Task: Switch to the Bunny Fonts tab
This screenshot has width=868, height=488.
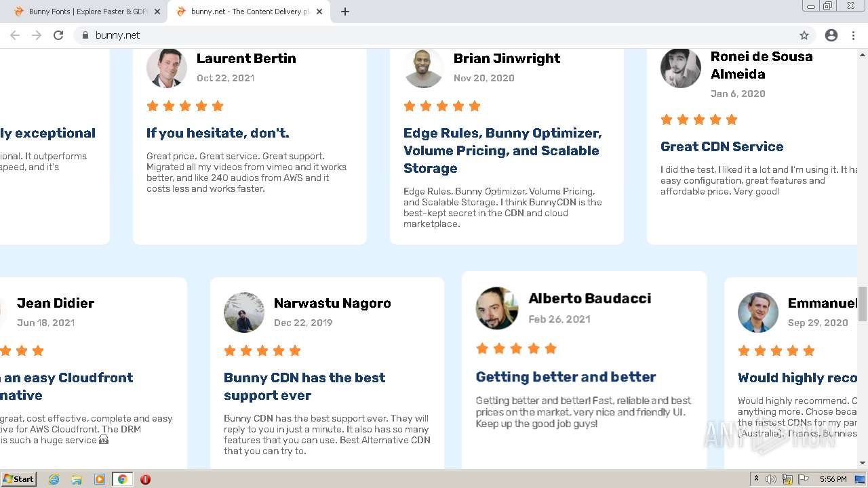Action: point(87,12)
